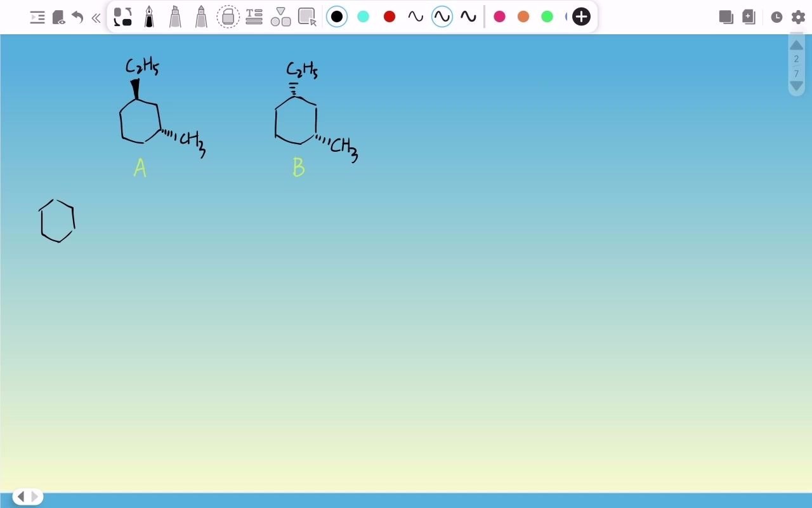812x508 pixels.
Task: Choose the red pen color
Action: [390, 17]
